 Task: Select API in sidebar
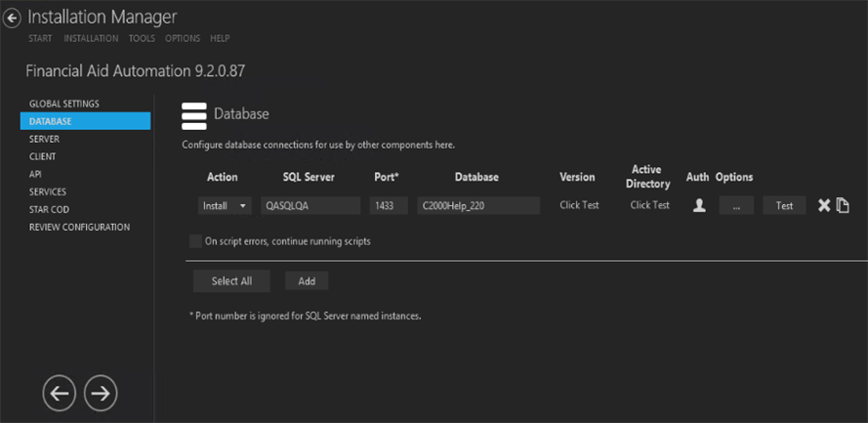[85, 174]
